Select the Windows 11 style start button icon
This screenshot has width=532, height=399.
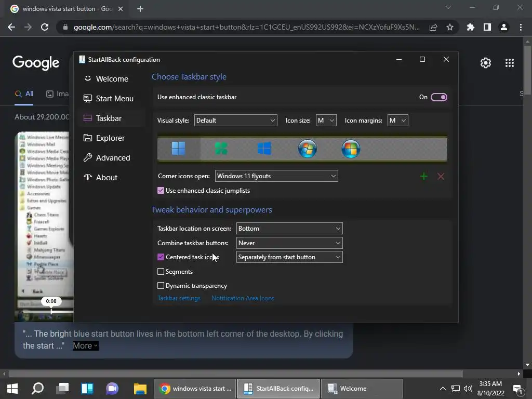click(179, 149)
